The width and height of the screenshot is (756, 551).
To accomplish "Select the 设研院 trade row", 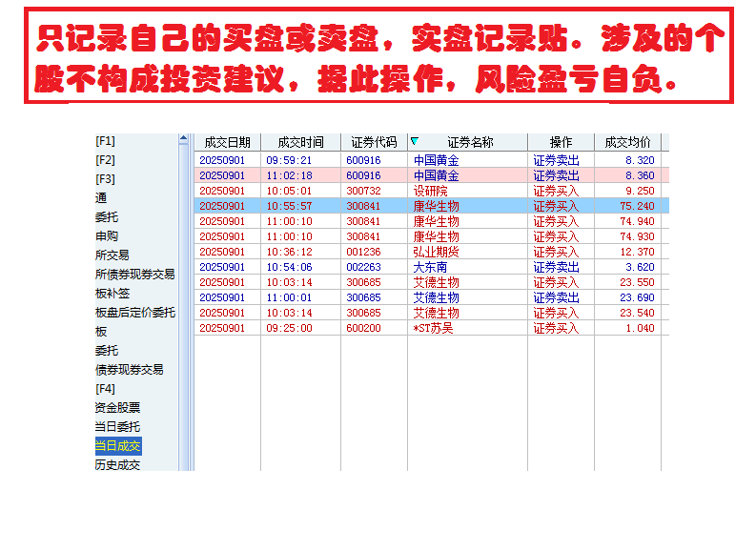I will pos(432,191).
